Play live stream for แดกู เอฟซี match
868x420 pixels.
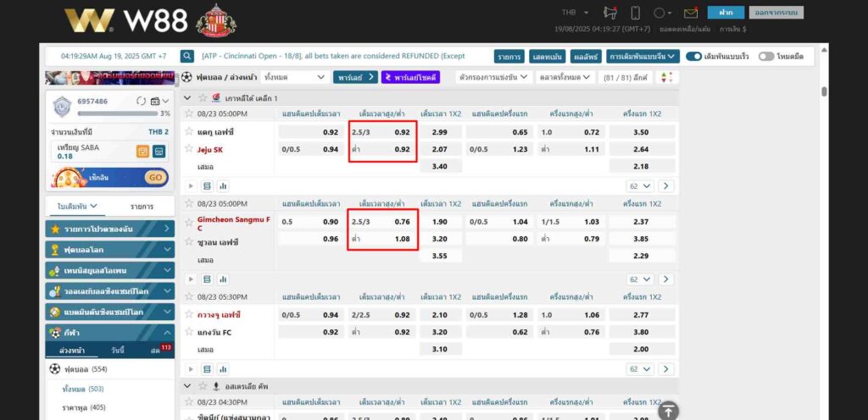[192, 186]
